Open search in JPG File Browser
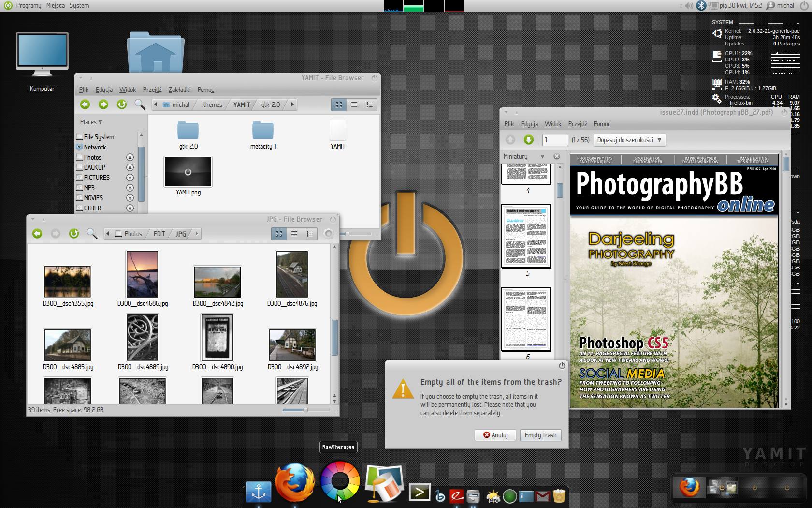This screenshot has width=812, height=508. (x=92, y=234)
